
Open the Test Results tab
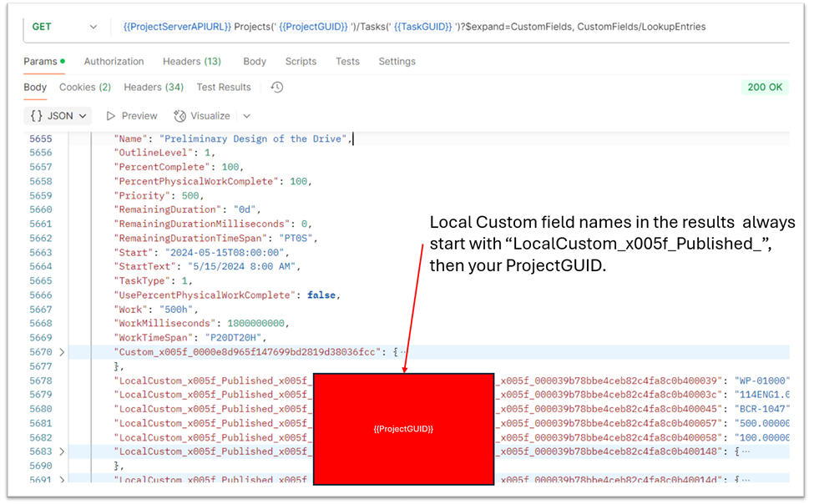pyautogui.click(x=223, y=88)
